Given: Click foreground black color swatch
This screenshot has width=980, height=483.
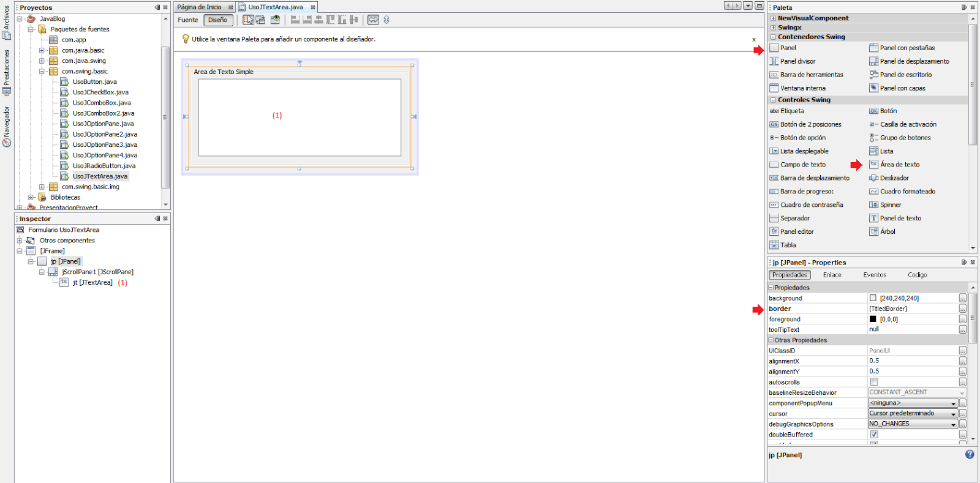Looking at the screenshot, I should point(873,319).
